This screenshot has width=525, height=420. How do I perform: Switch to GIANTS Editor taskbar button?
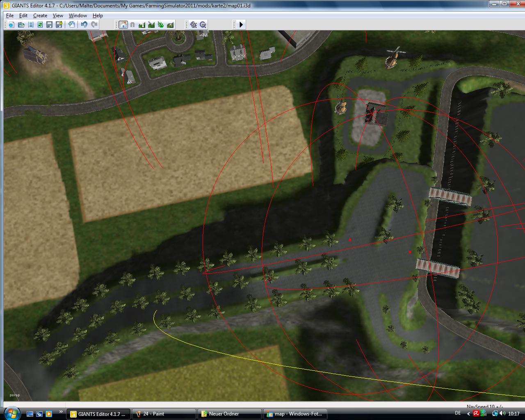(98, 414)
